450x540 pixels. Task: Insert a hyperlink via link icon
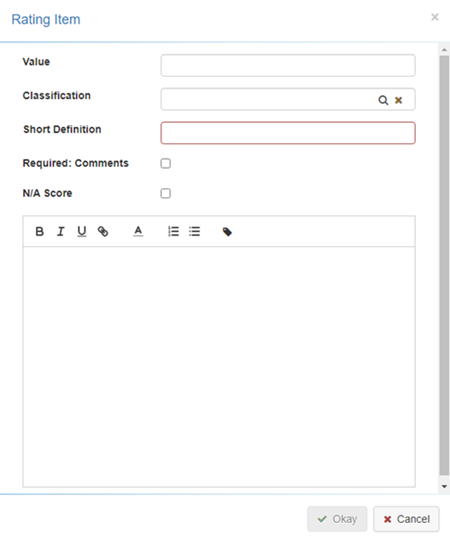pos(103,231)
